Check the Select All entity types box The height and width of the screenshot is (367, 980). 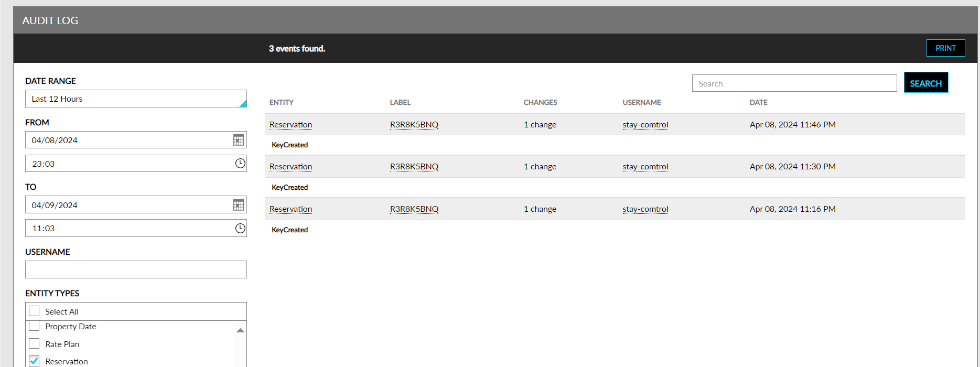tap(34, 311)
